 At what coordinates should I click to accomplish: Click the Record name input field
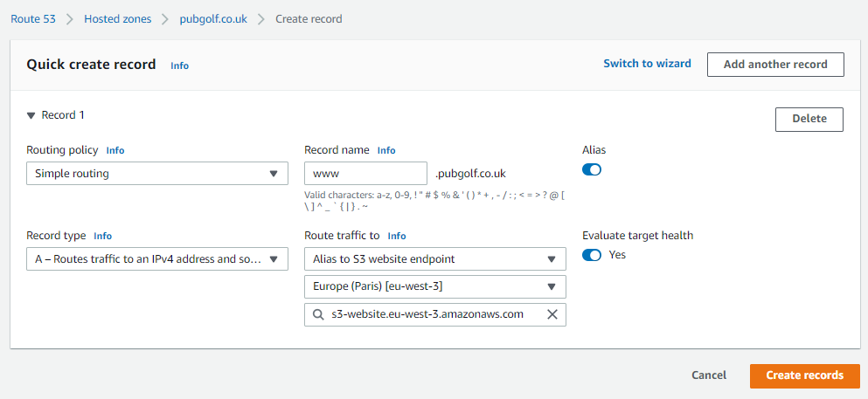click(x=366, y=174)
